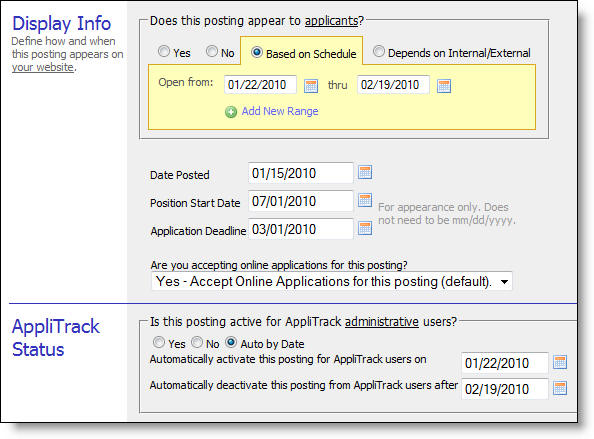594x439 pixels.
Task: Select Depends on Internal/External radio option
Action: (378, 51)
